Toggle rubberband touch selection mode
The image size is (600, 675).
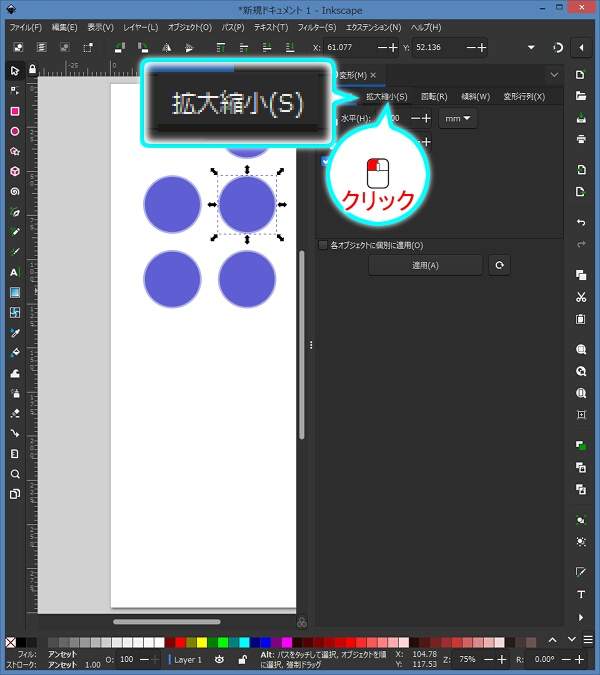(88, 47)
